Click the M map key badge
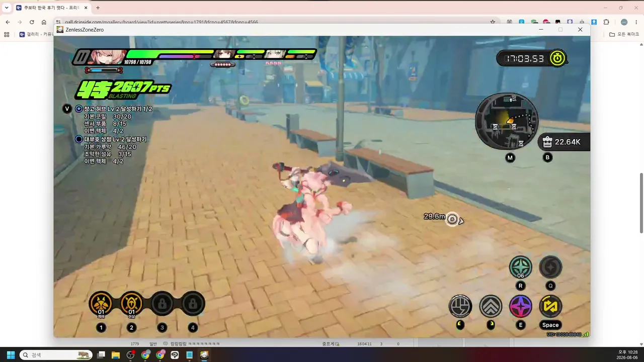Viewport: 644px width, 362px height. click(x=510, y=158)
